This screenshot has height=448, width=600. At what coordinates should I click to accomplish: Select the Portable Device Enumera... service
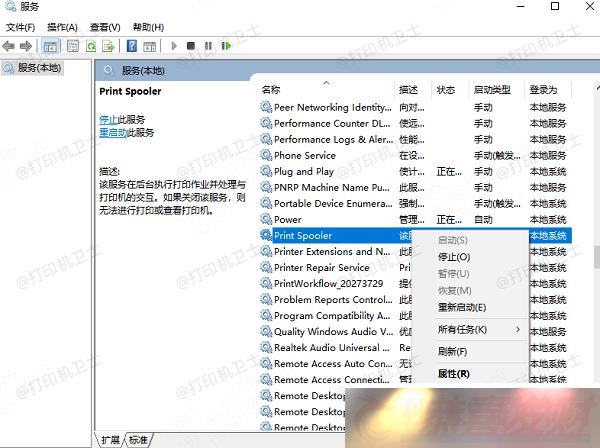click(x=333, y=204)
